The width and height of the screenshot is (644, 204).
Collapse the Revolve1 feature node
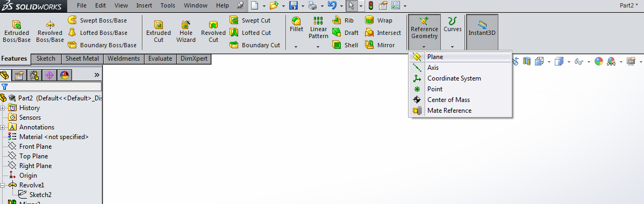point(3,185)
